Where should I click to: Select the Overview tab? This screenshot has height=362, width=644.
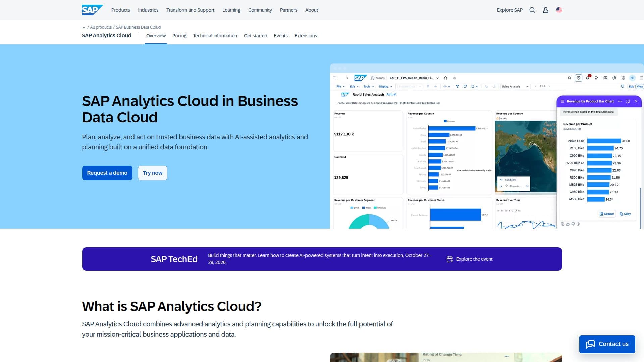coord(156,36)
